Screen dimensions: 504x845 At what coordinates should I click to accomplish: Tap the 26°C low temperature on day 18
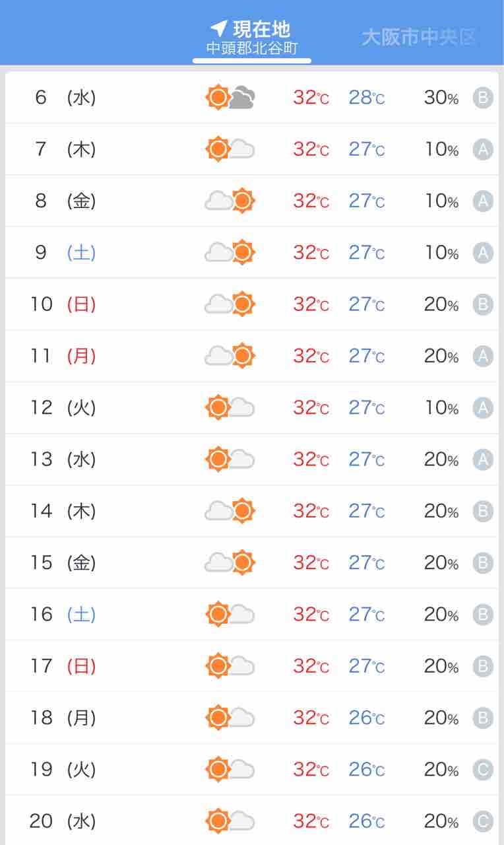click(x=367, y=718)
